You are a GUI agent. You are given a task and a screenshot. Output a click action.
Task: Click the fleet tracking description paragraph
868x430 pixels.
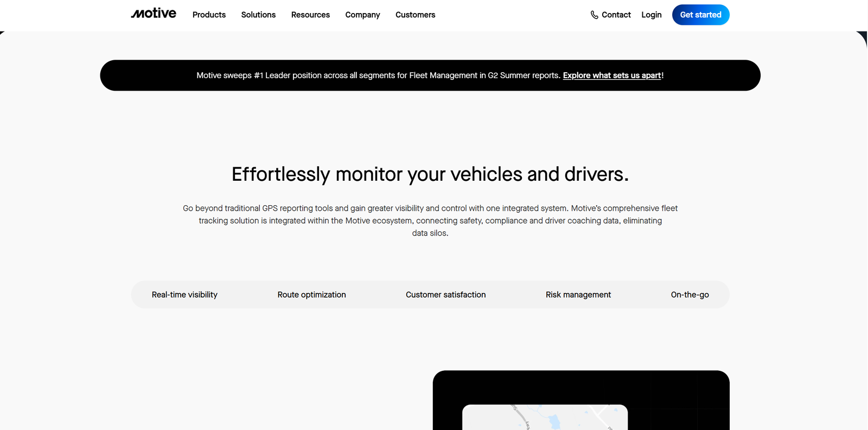(x=430, y=220)
